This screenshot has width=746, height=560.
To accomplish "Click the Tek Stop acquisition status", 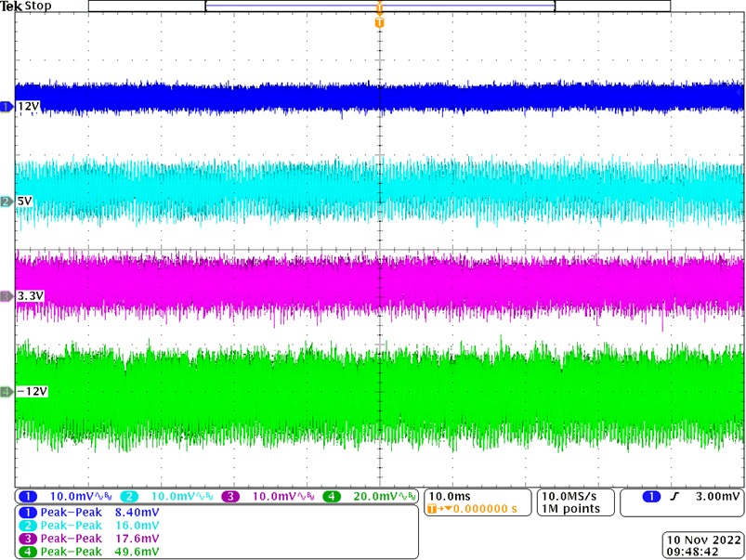I will point(26,7).
